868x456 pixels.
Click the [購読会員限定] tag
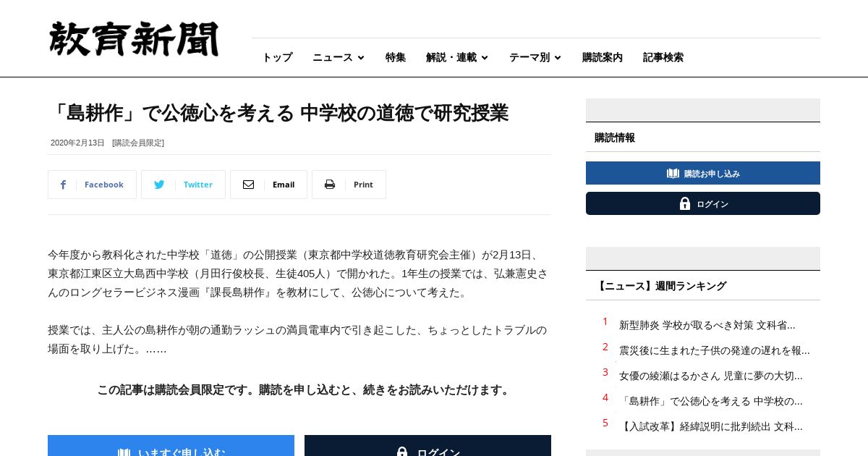click(x=138, y=143)
